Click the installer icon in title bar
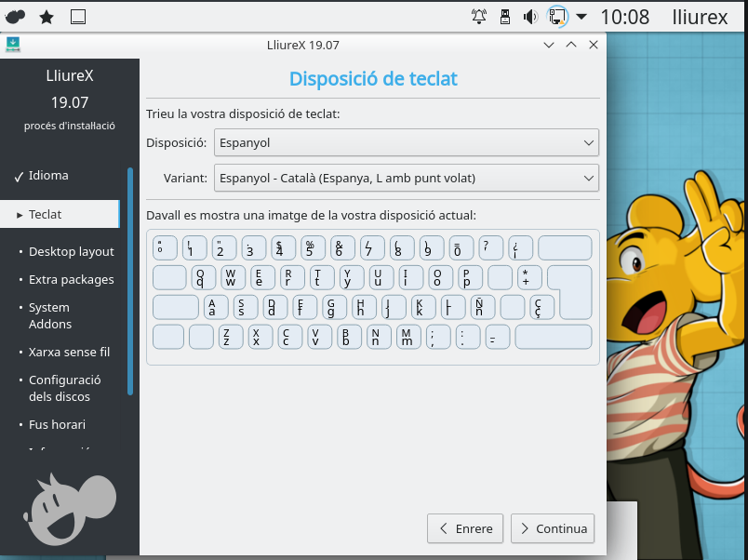The width and height of the screenshot is (748, 560). point(13,44)
